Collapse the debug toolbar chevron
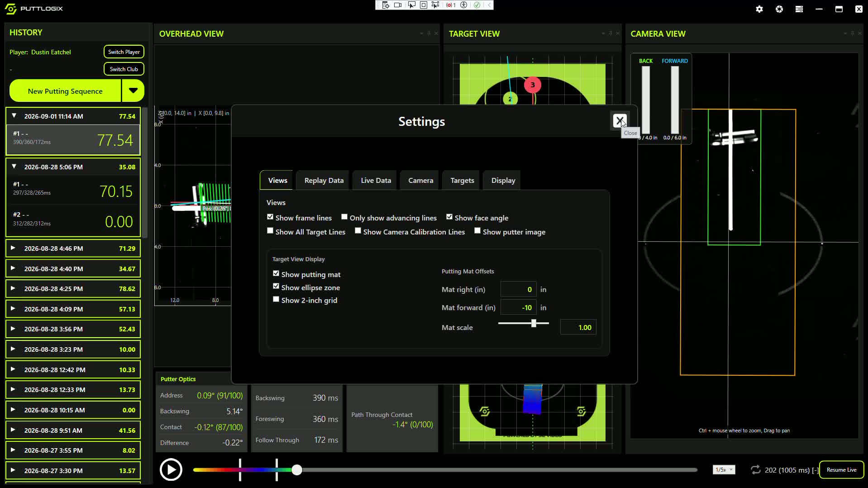The image size is (868, 488). 489,5
